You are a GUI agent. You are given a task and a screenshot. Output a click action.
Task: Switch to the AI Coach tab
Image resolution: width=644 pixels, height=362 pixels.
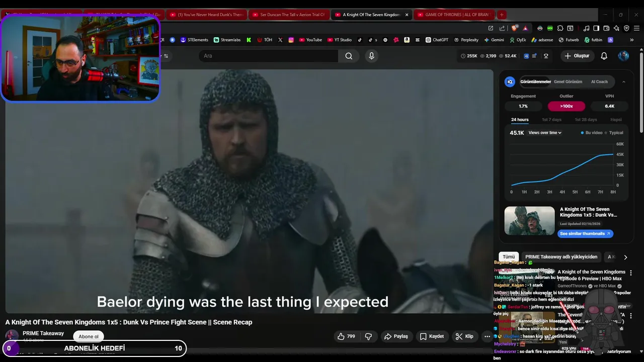[x=599, y=81]
